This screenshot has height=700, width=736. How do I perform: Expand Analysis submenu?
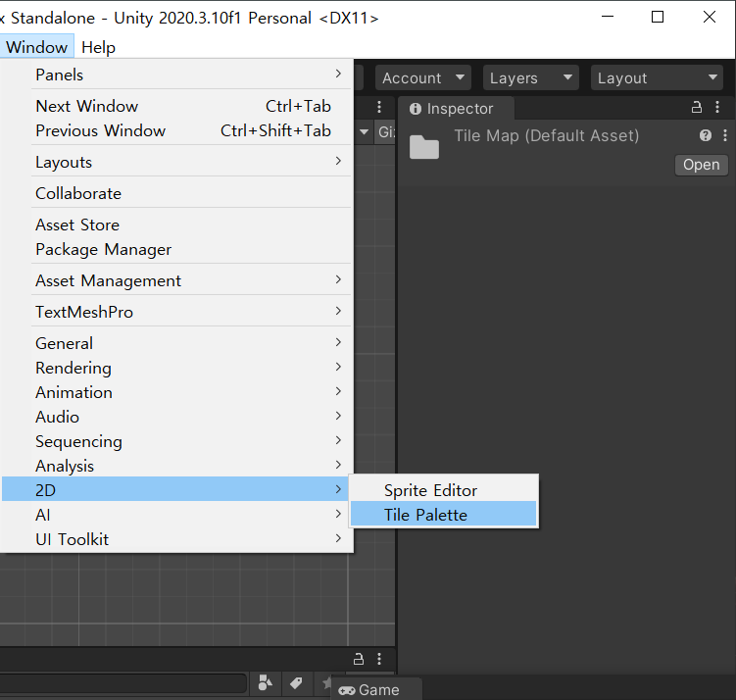[176, 466]
